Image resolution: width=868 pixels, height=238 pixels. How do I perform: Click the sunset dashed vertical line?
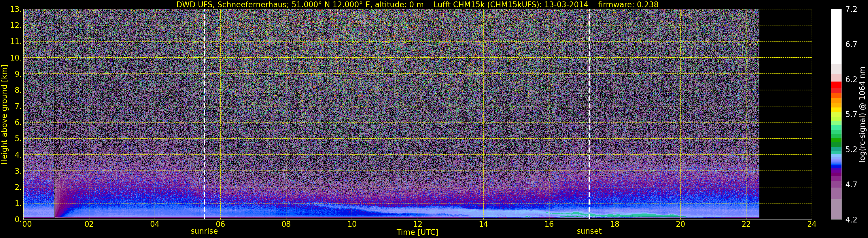coord(589,114)
